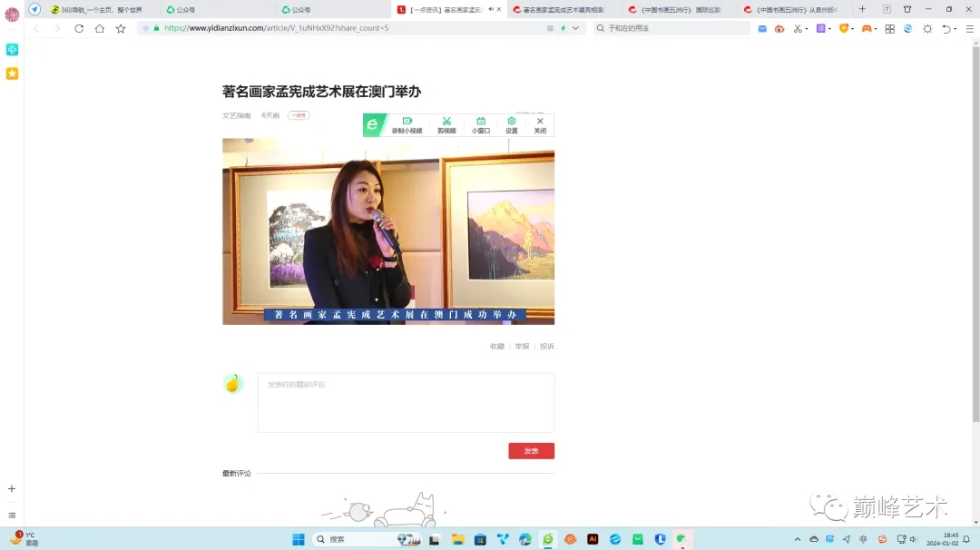Expand the speed-boost lightning dropdown

[x=574, y=28]
